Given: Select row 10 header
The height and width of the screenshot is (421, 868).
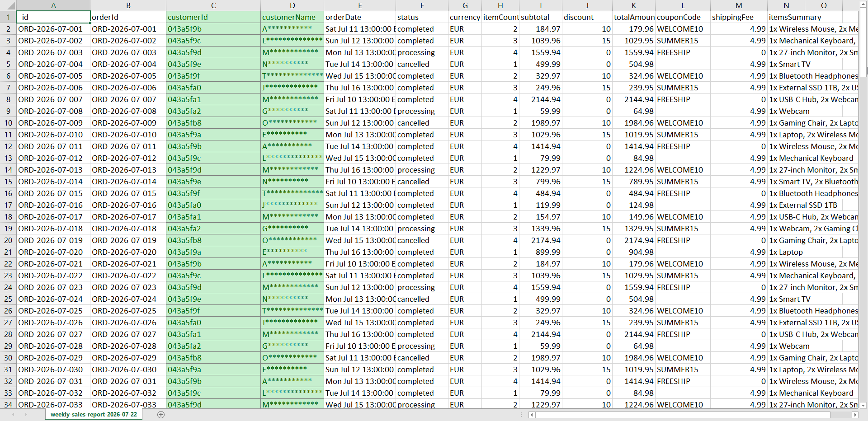Looking at the screenshot, I should [x=8, y=123].
